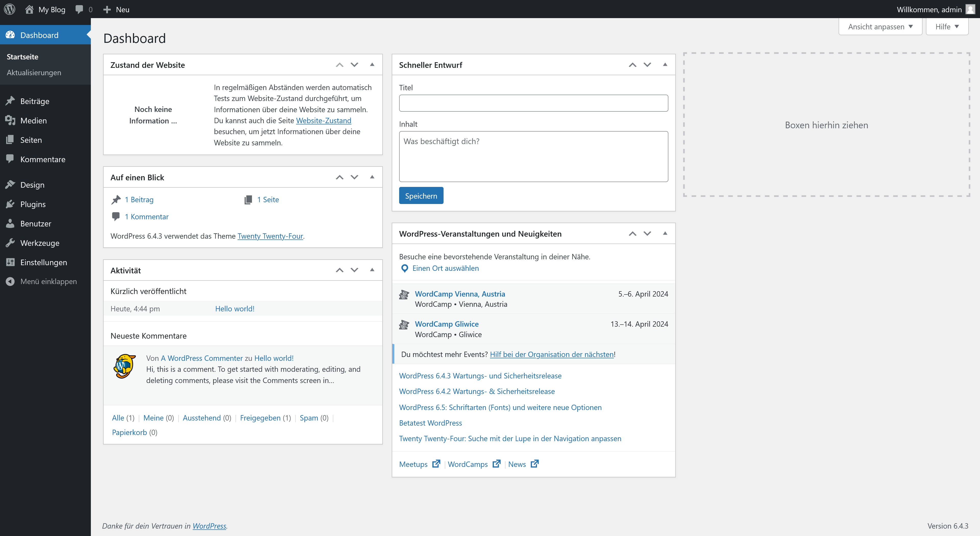980x536 pixels.
Task: Click the Seiten pages icon in sidebar
Action: [x=10, y=139]
